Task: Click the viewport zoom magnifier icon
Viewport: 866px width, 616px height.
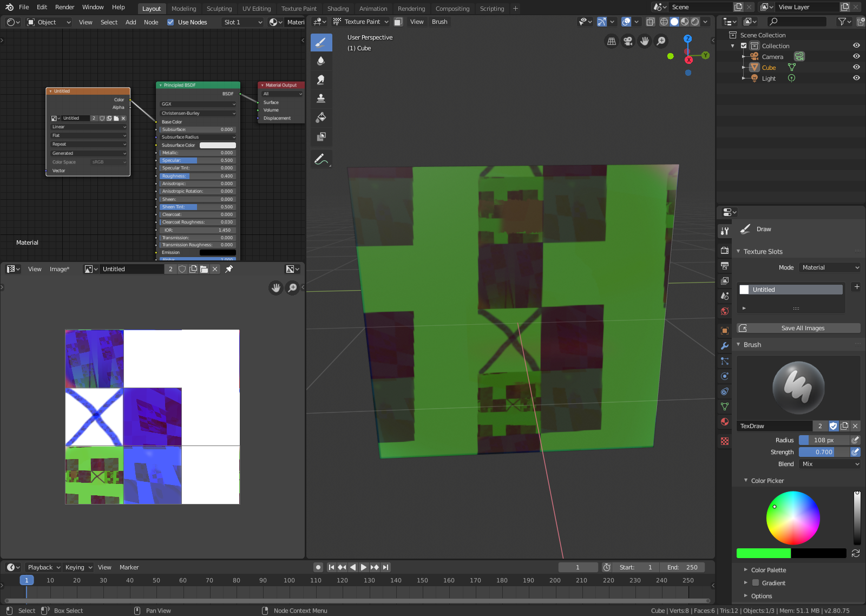Action: pyautogui.click(x=661, y=41)
